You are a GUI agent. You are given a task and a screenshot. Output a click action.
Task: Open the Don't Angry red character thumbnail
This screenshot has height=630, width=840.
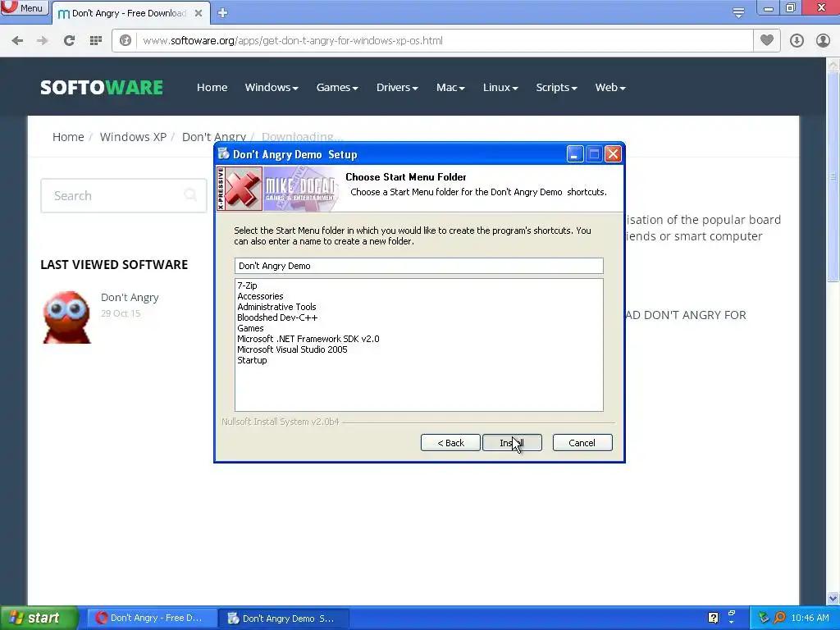point(67,317)
